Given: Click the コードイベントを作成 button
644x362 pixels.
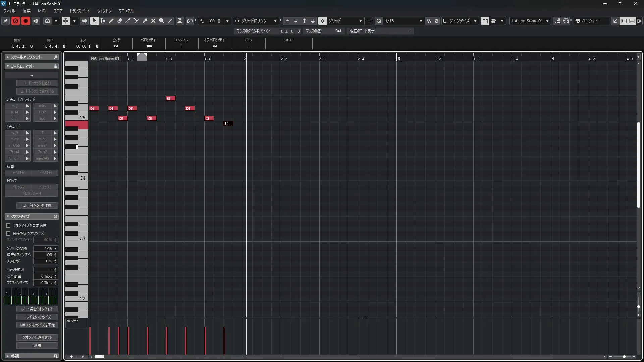Looking at the screenshot, I should (37, 205).
